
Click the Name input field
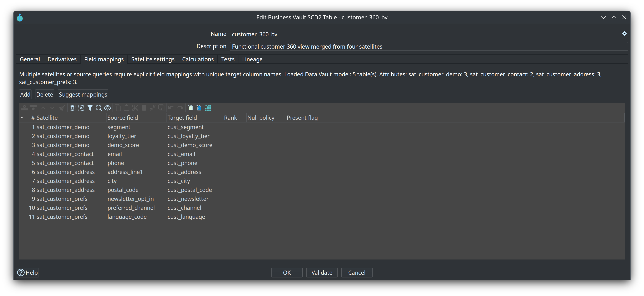click(x=426, y=34)
